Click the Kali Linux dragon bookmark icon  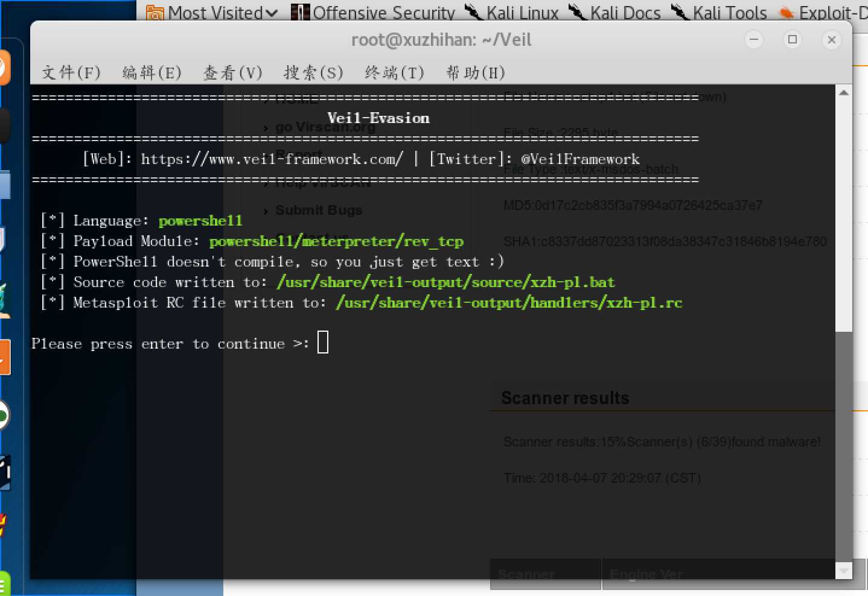(474, 11)
